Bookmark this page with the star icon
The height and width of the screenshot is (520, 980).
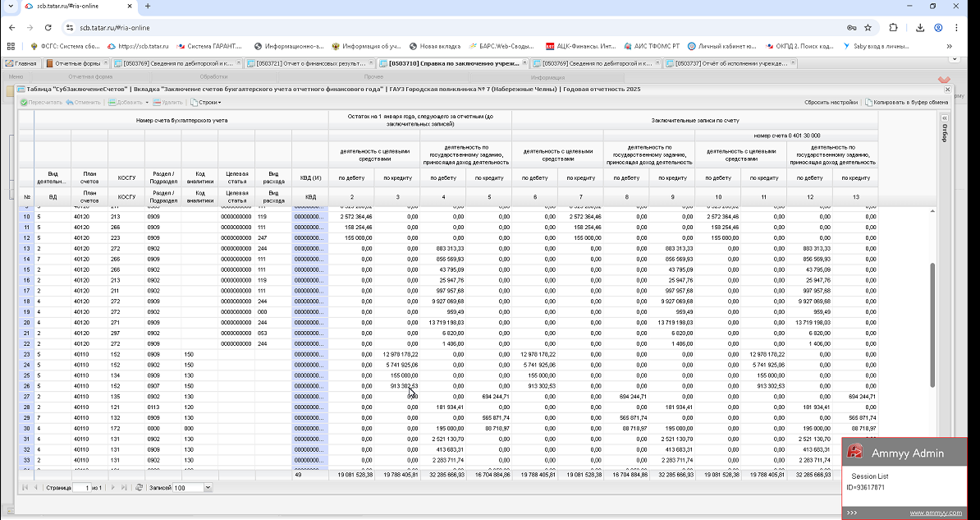coord(868,27)
